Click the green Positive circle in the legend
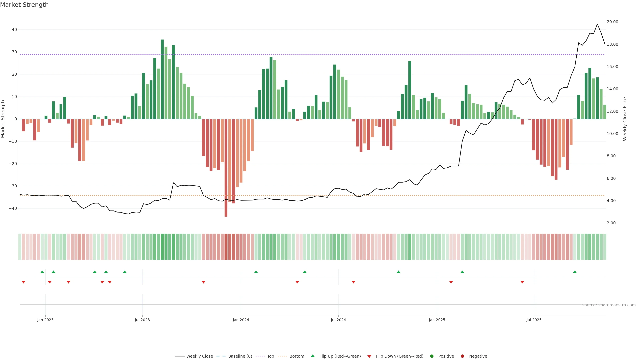Image resolution: width=644 pixels, height=362 pixels. point(432,356)
